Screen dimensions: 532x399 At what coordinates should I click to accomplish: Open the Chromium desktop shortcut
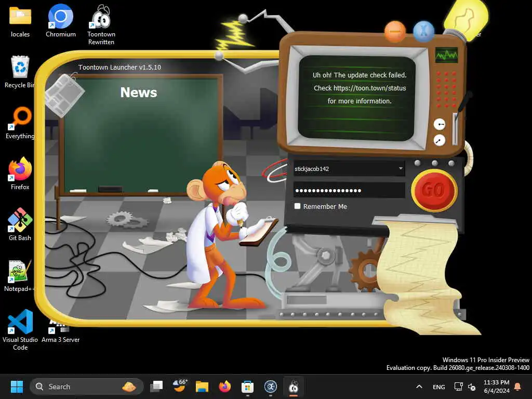tap(61, 21)
